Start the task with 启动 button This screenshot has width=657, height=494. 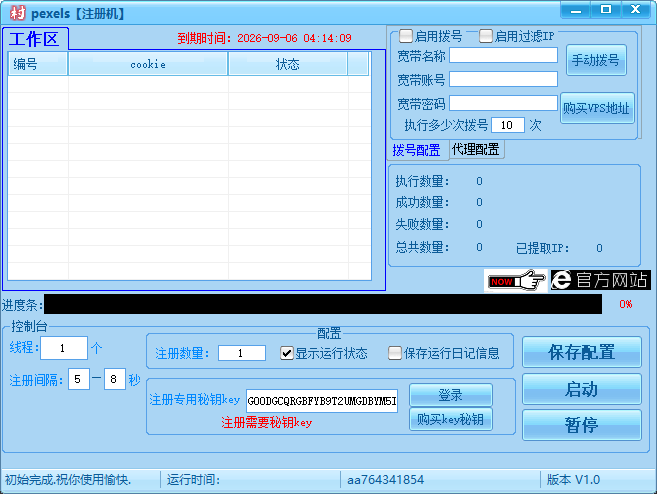(x=581, y=389)
